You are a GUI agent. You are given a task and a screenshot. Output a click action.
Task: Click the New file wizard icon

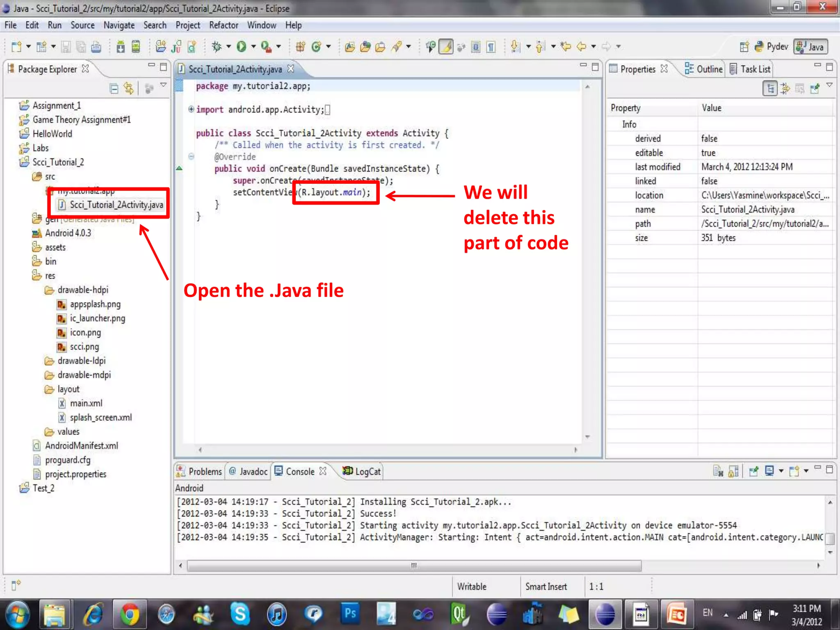[16, 47]
